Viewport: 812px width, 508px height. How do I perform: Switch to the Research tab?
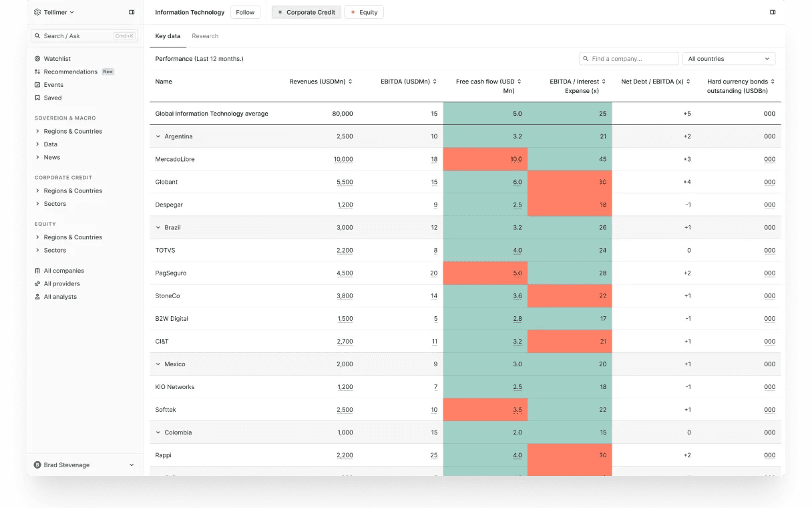[x=205, y=36]
